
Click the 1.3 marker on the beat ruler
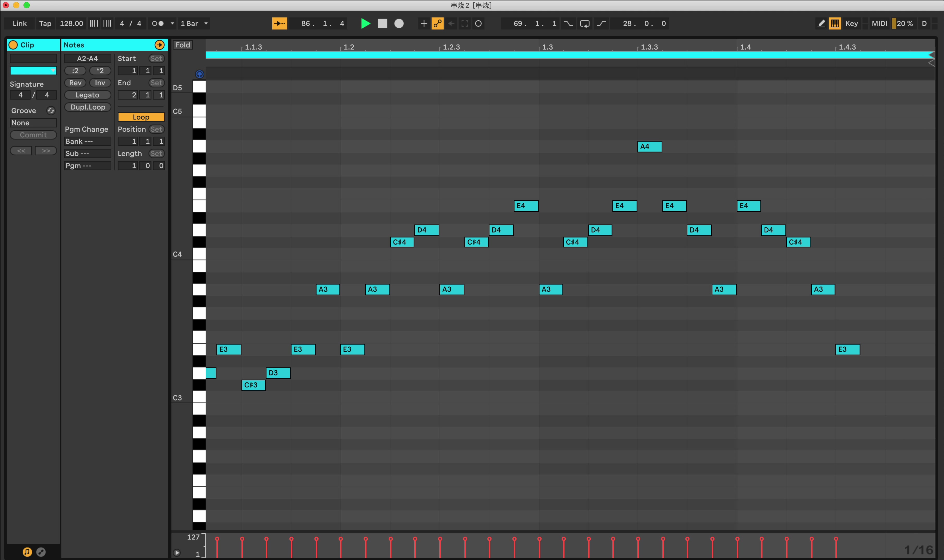547,47
